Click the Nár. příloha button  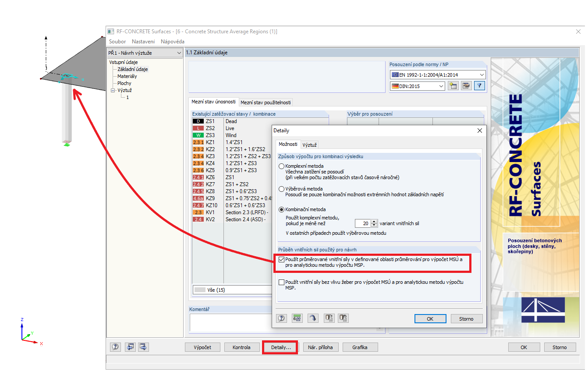(320, 347)
